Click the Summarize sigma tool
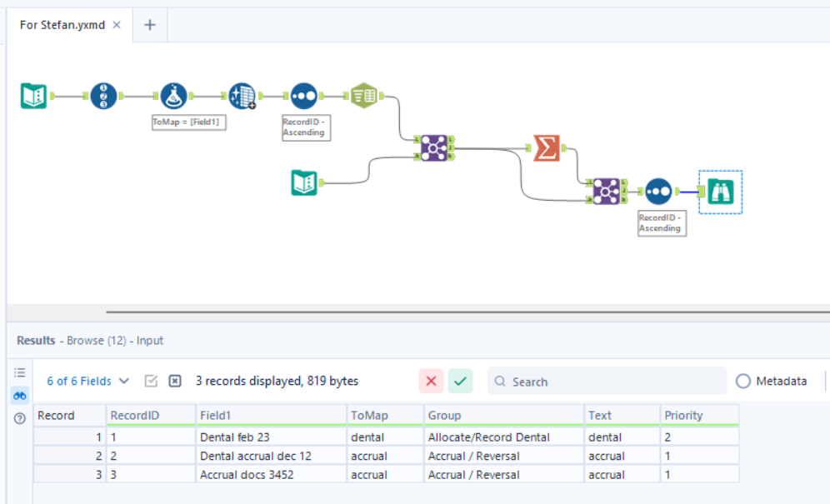 pyautogui.click(x=547, y=147)
